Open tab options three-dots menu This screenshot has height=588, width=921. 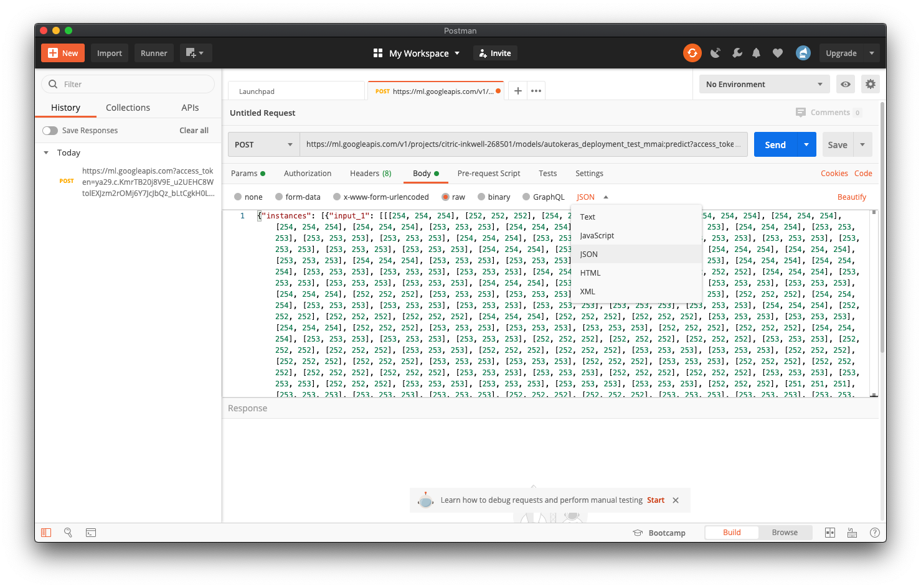536,91
